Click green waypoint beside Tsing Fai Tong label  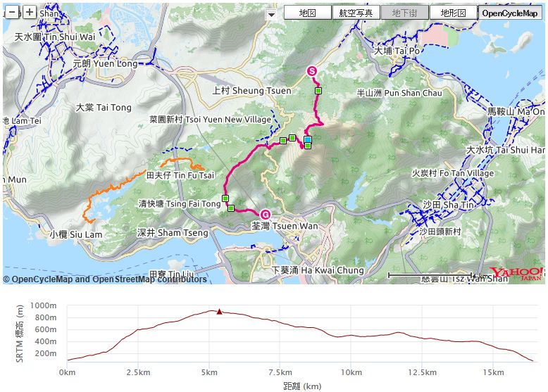click(x=225, y=198)
